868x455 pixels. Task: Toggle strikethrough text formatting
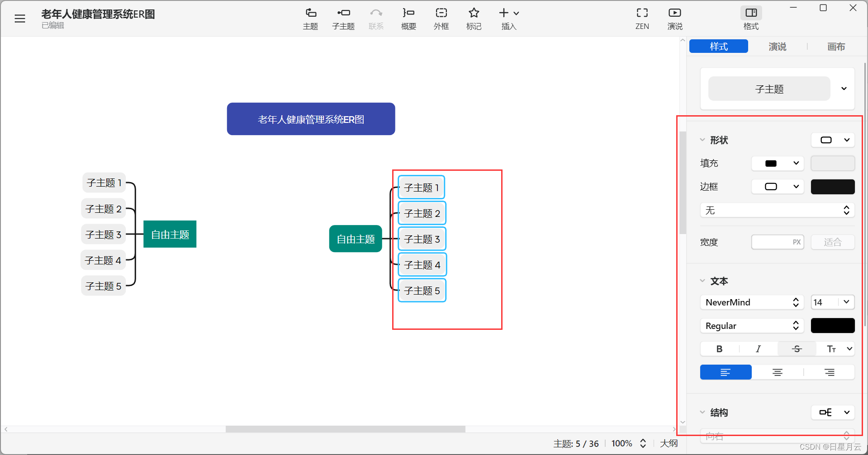tap(797, 349)
